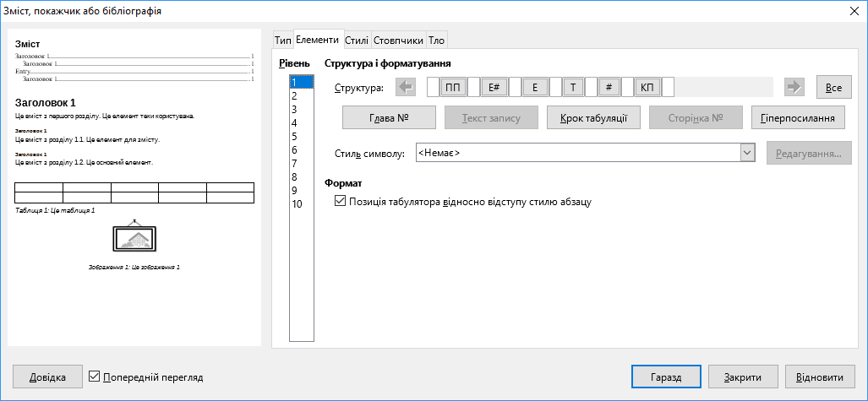Select the Т tab stop token
This screenshot has height=401, width=868.
coord(573,88)
